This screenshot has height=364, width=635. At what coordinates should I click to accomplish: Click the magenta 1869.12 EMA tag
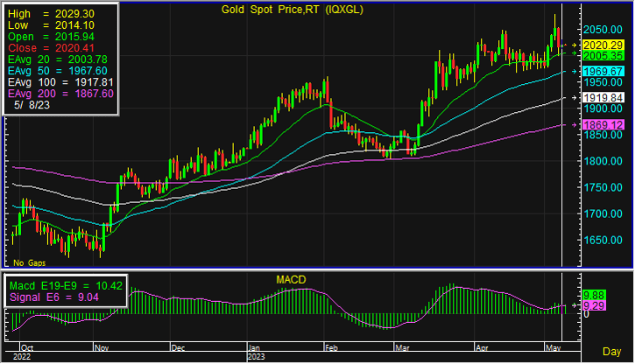click(602, 125)
